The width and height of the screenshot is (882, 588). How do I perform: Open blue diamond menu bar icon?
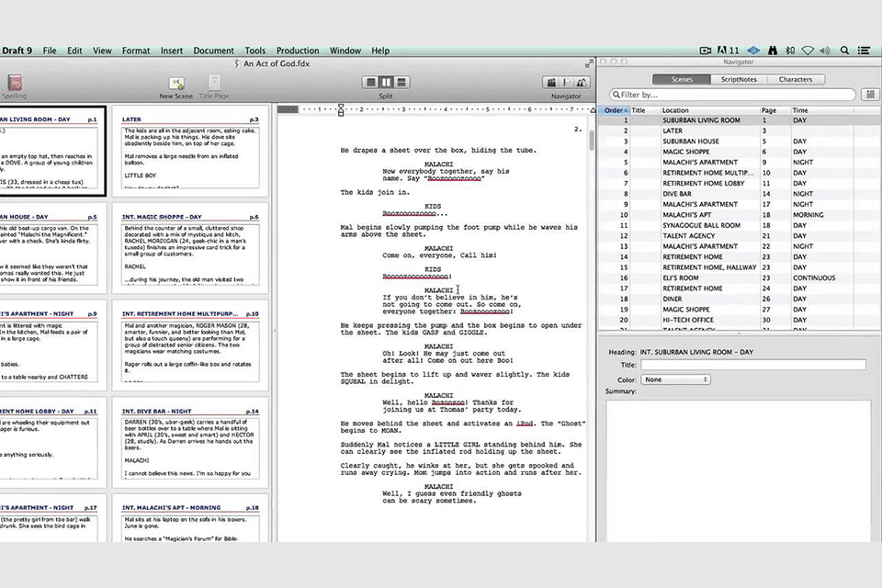(x=753, y=51)
